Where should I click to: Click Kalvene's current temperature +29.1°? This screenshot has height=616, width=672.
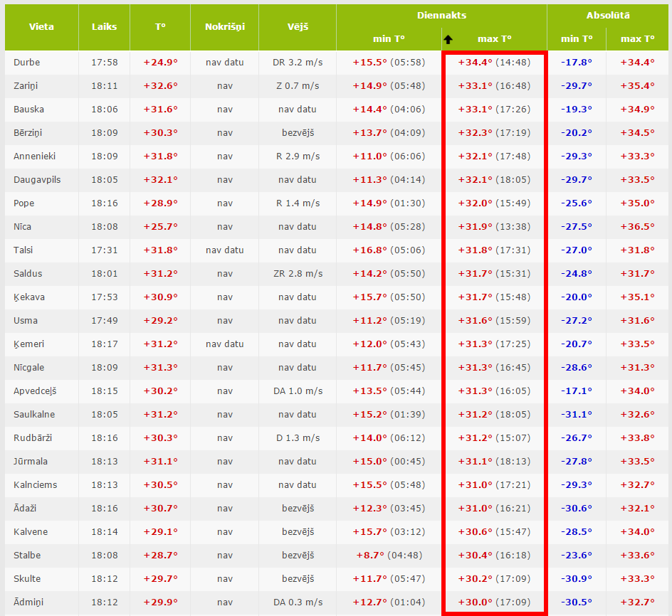pos(160,531)
